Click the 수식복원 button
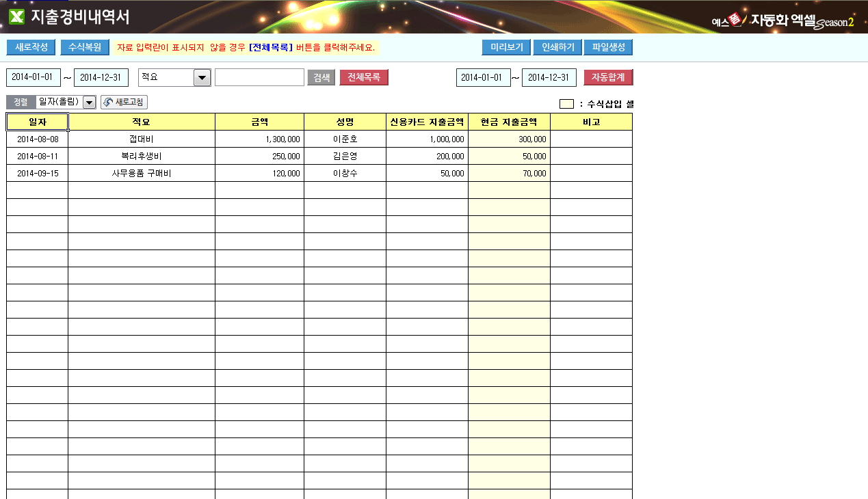The image size is (868, 499). [85, 47]
